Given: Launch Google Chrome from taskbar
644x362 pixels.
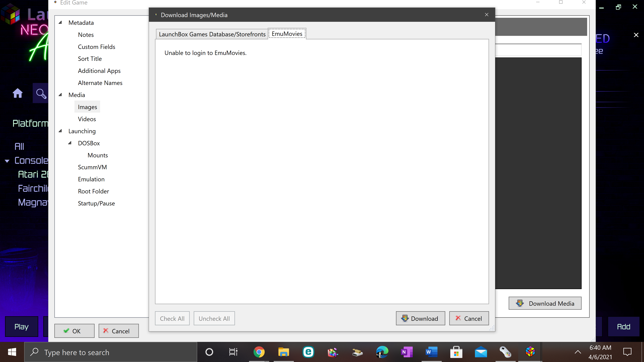Looking at the screenshot, I should 259,352.
